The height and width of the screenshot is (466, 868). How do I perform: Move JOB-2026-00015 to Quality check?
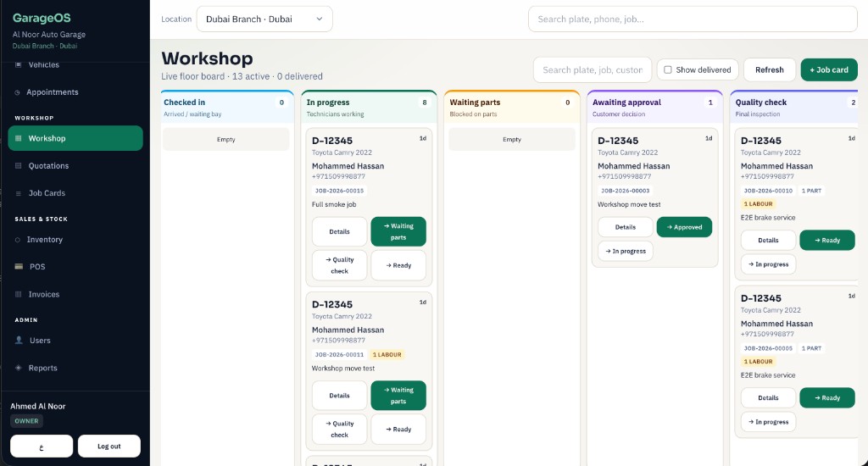point(339,265)
